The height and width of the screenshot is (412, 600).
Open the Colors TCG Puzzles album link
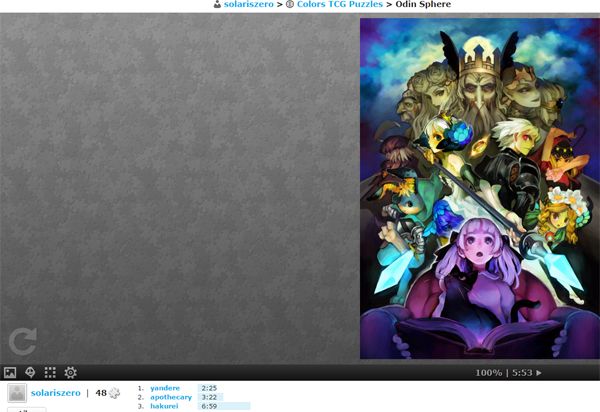click(x=339, y=4)
